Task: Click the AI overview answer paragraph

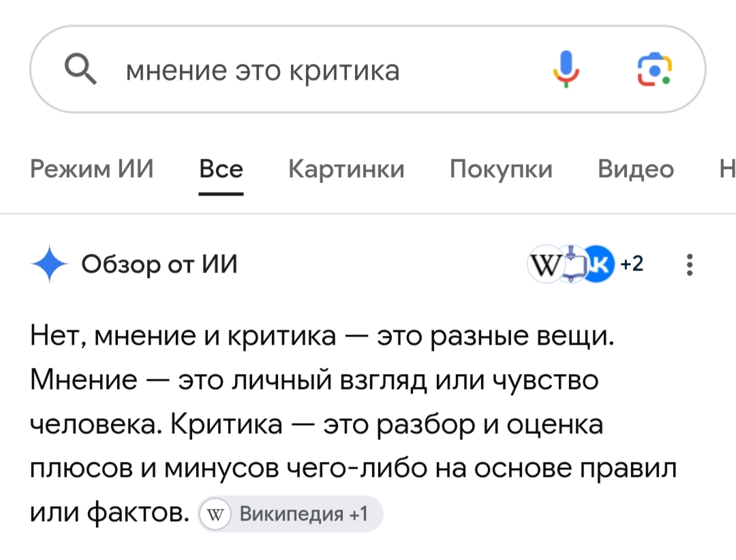Action: pyautogui.click(x=354, y=424)
